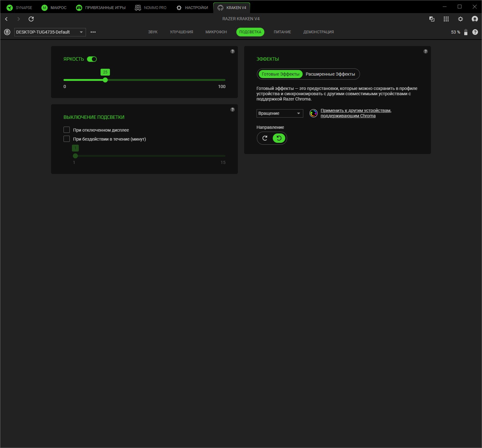The image size is (482, 448).
Task: Click the 53 % battery percentage
Action: point(456,32)
